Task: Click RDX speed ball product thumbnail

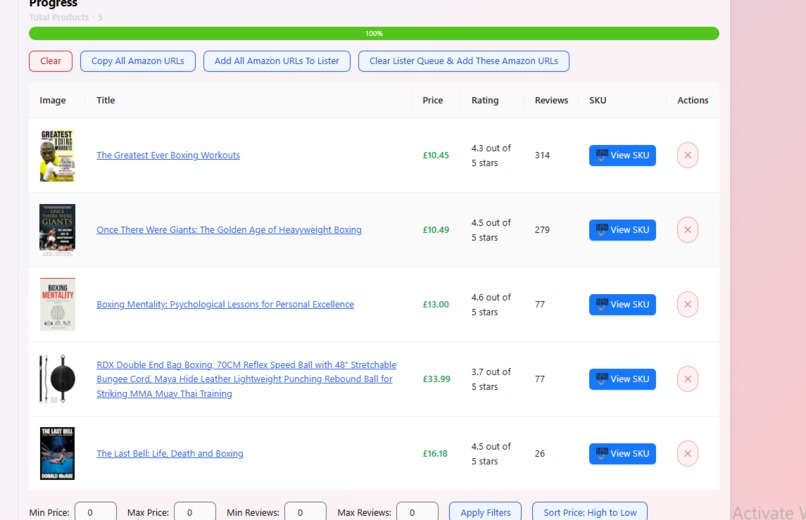Action: click(57, 379)
